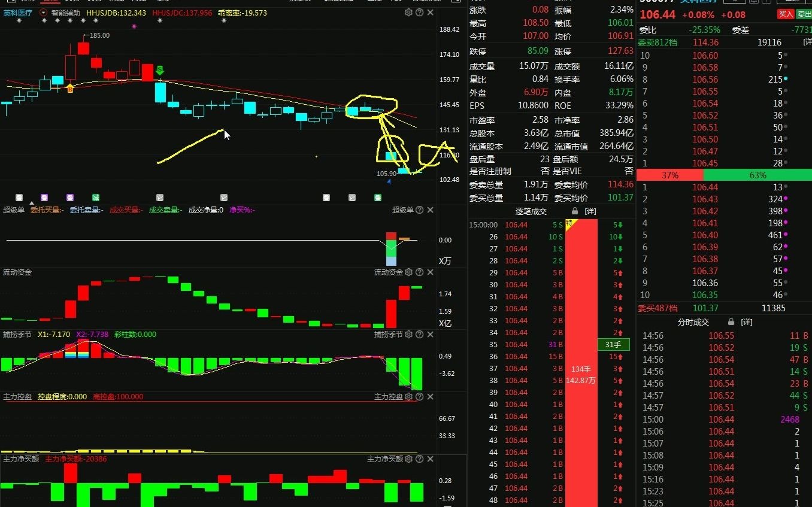Click the 15:00 trade row volume 2468
Viewport: 812px width, 507px height.
[x=790, y=420]
